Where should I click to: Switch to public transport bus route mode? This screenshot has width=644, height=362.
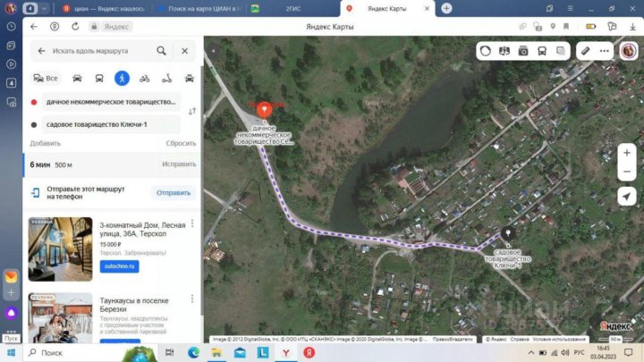coord(99,79)
